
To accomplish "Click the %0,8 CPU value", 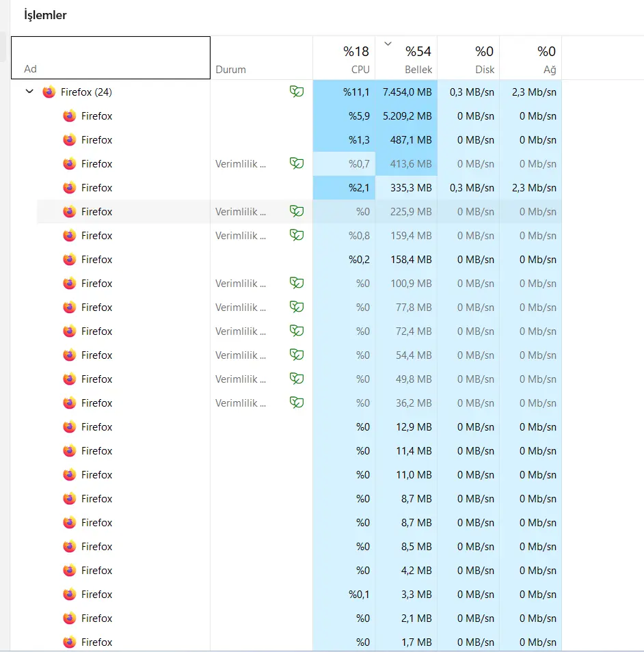I will 359,235.
